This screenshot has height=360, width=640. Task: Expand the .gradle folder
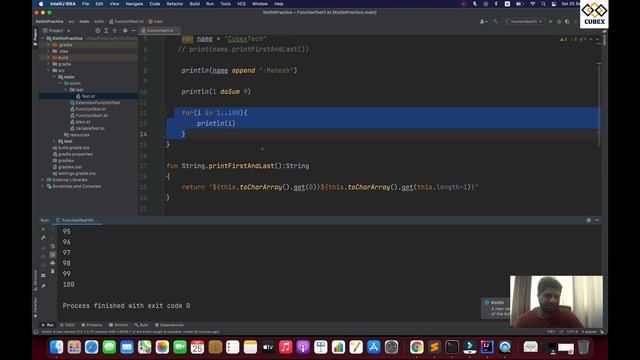pos(49,45)
